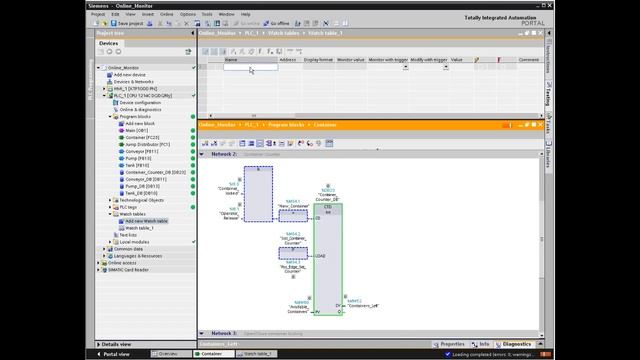
Task: Click the Container editor button in bottom bar
Action: click(213, 354)
